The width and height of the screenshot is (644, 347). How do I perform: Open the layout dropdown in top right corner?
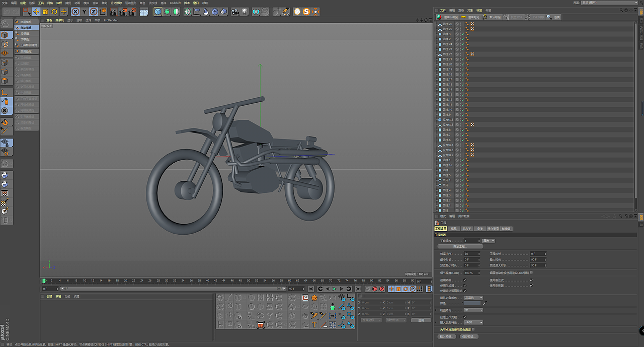(609, 3)
